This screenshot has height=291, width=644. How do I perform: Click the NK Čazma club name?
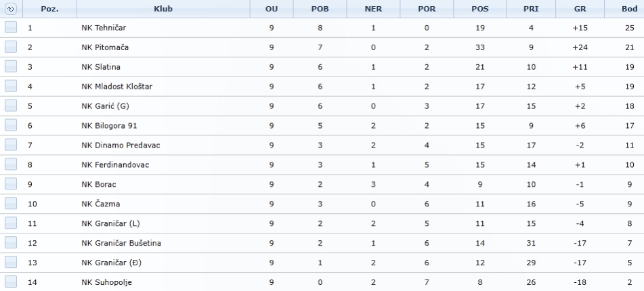coord(101,204)
